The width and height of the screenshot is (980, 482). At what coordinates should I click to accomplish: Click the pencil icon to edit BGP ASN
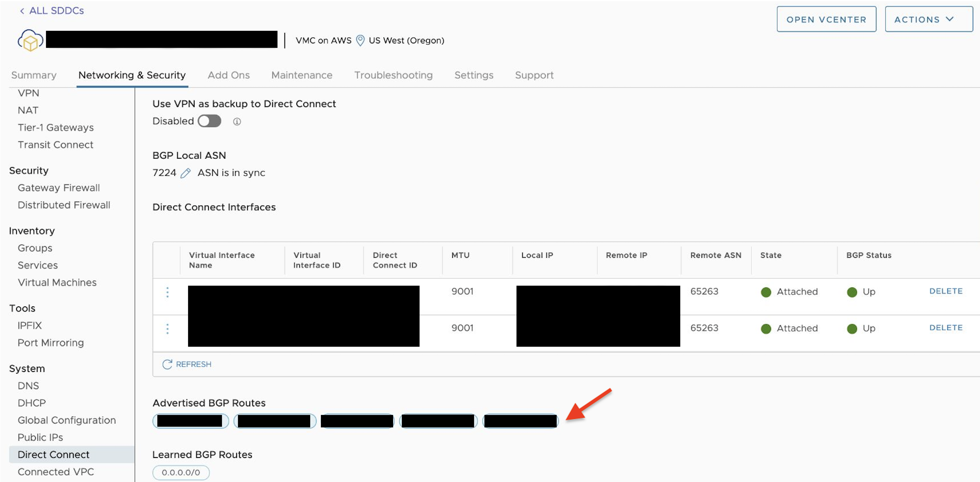[185, 173]
